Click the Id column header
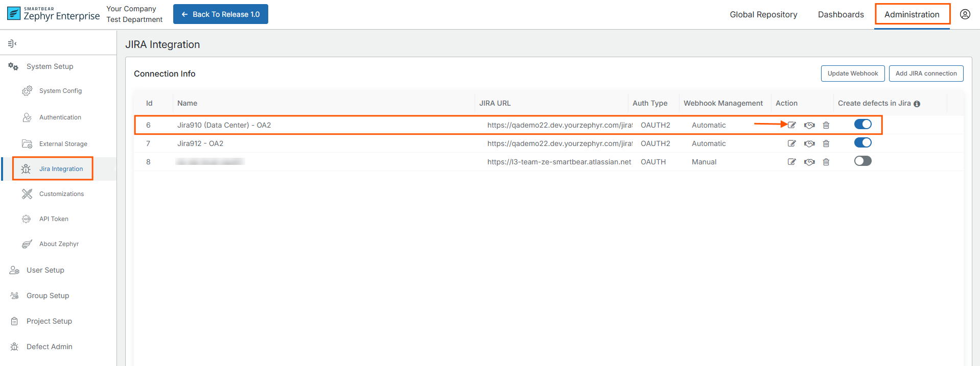 (x=149, y=103)
